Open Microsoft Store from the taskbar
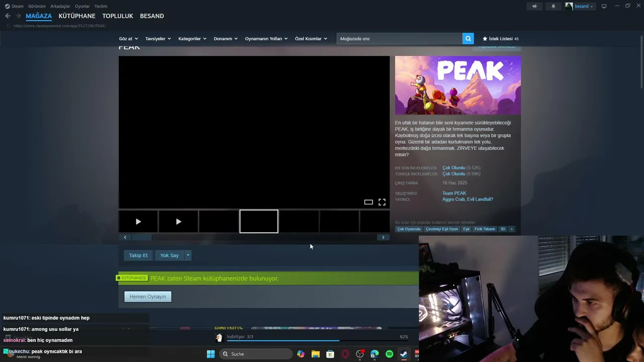 330,354
